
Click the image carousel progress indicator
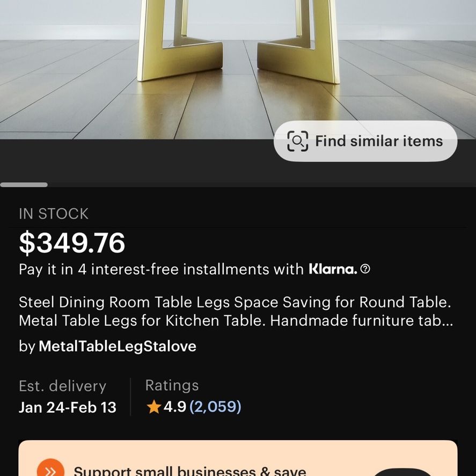tap(24, 185)
